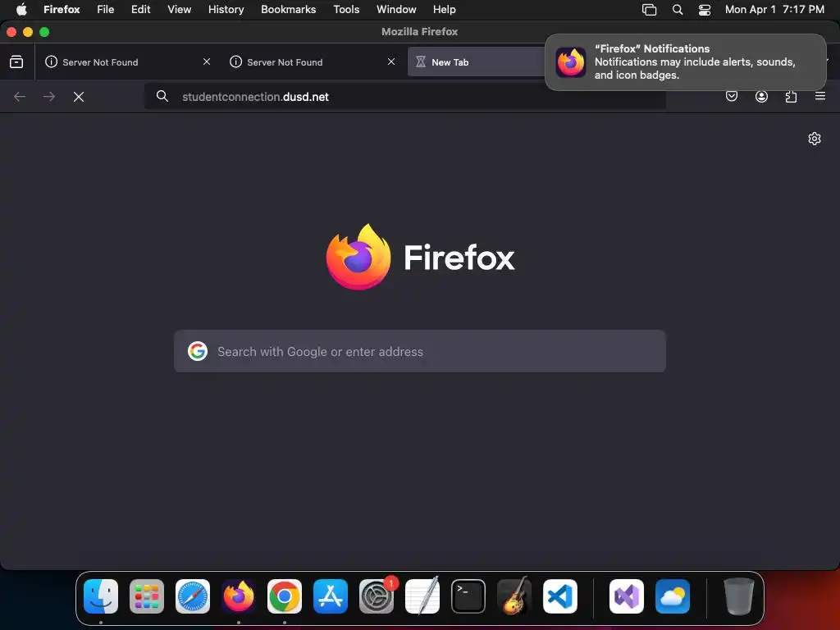Open the Bookmarks menu
The height and width of the screenshot is (630, 840).
pos(289,10)
